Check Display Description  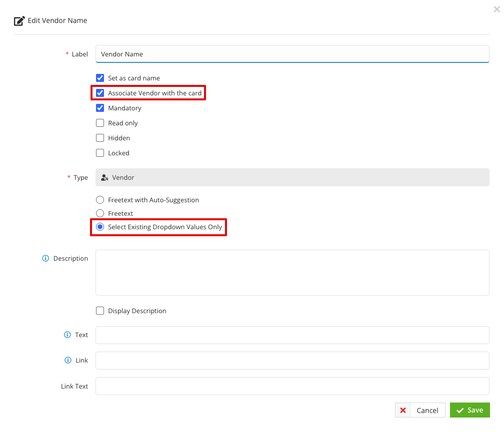pyautogui.click(x=100, y=310)
